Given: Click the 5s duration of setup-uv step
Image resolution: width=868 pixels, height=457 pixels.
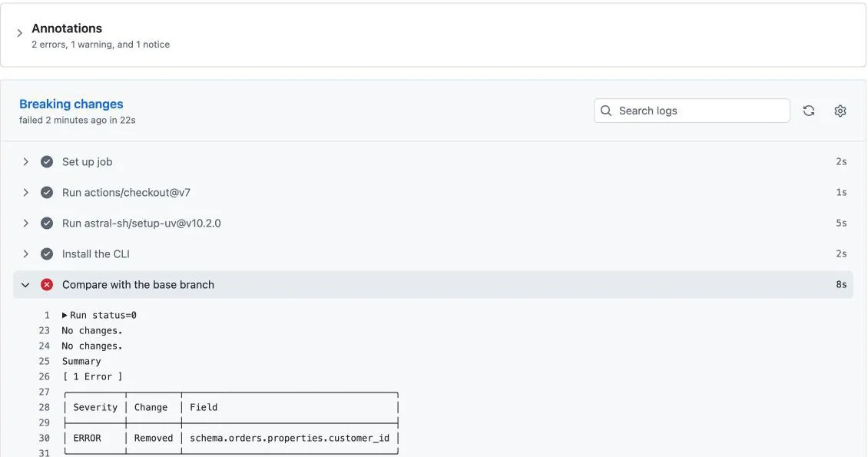Looking at the screenshot, I should pos(841,223).
